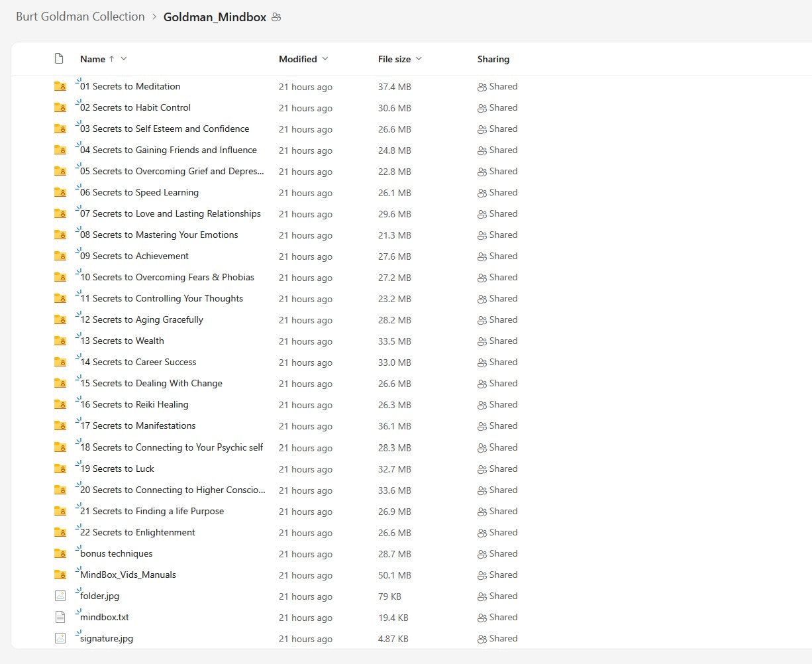Click the Sharing column header
The width and height of the screenshot is (812, 664).
(x=493, y=59)
